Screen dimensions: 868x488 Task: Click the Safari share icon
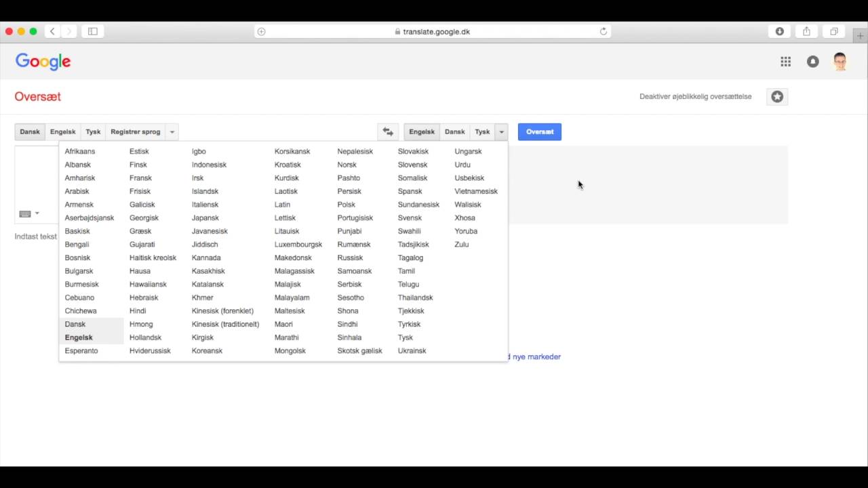pyautogui.click(x=806, y=31)
